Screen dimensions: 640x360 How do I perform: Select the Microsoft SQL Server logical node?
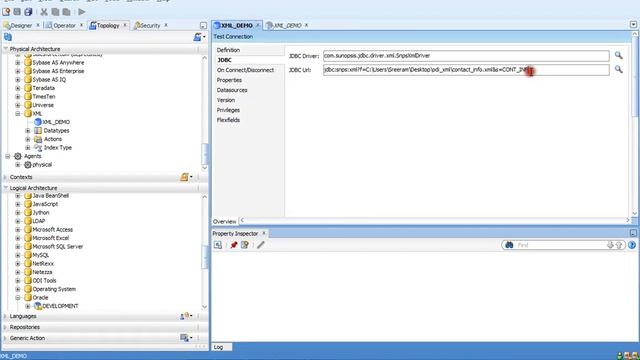(58, 247)
